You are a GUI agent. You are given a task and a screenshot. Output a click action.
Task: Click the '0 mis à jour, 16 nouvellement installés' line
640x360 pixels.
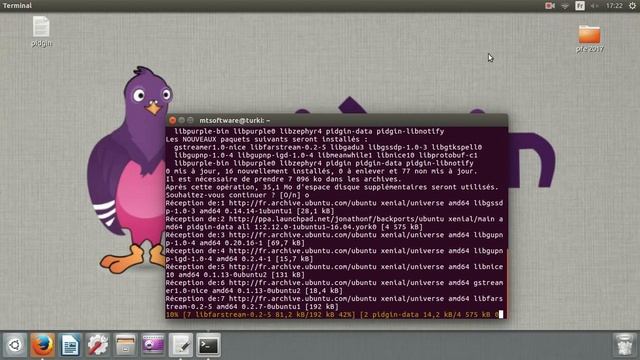(321, 171)
